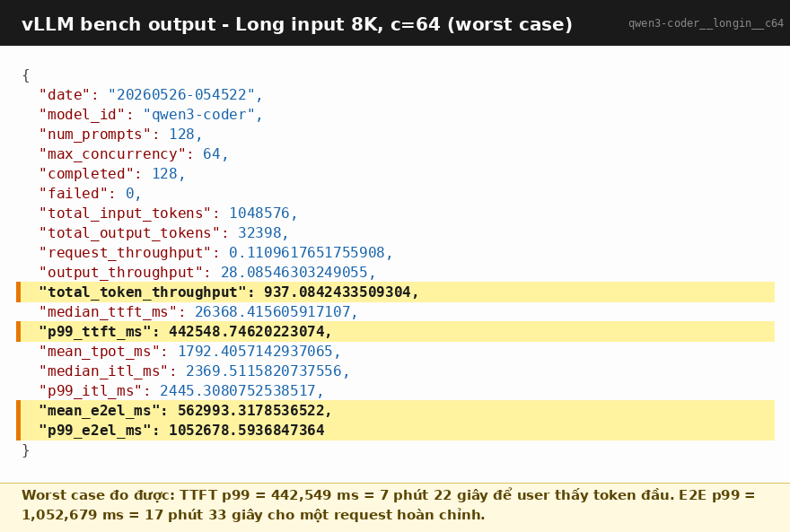790x532 pixels.
Task: Click the highlighted "p99_e2el_ms" line
Action: click(x=396, y=431)
